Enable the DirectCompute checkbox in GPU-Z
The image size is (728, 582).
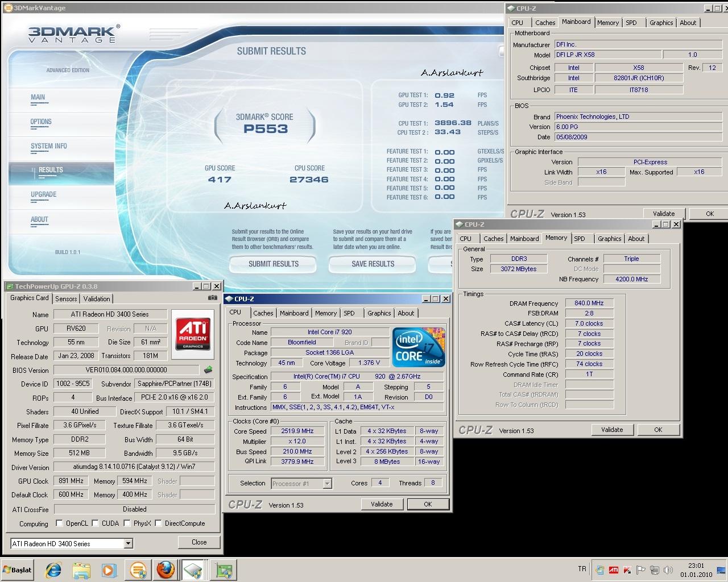[158, 523]
